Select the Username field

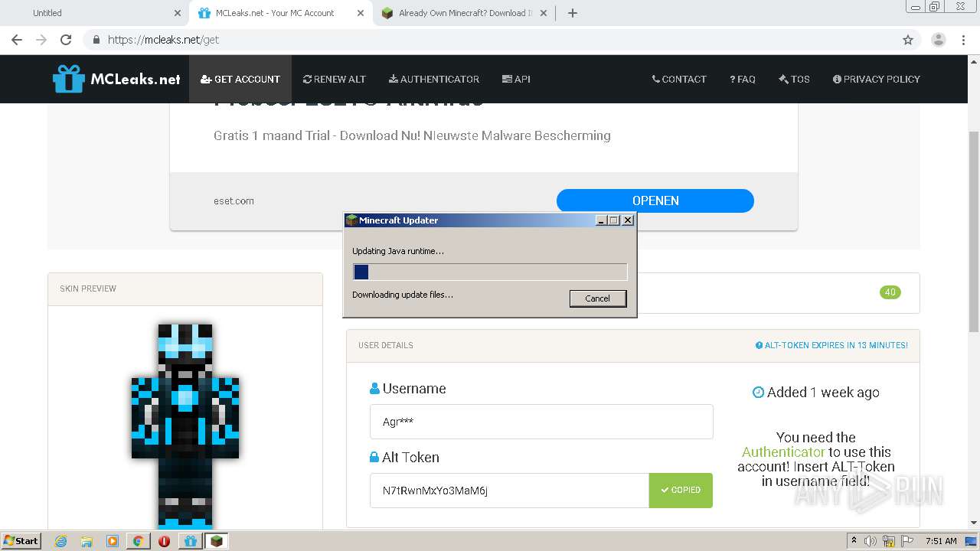(x=541, y=422)
